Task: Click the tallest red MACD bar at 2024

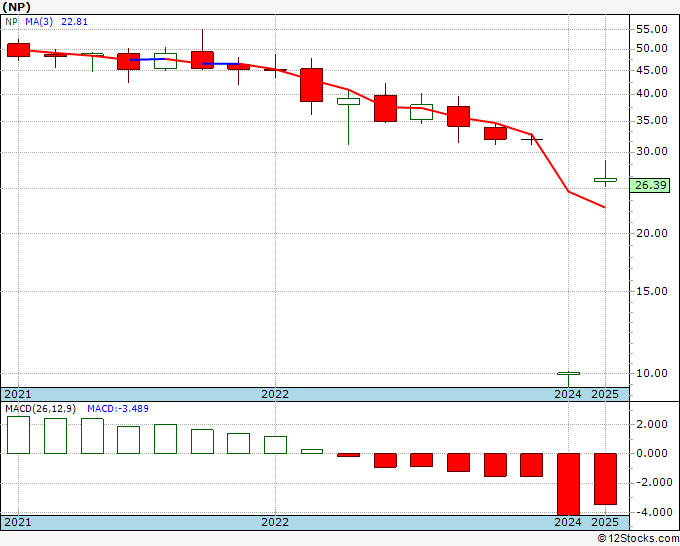Action: click(569, 484)
